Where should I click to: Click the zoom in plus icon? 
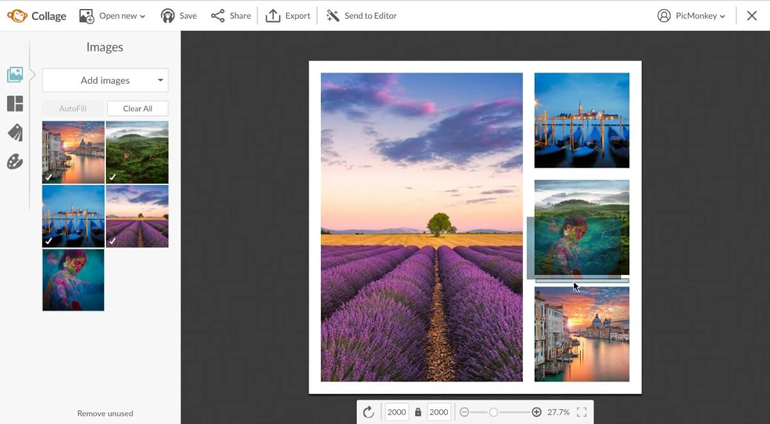point(536,412)
